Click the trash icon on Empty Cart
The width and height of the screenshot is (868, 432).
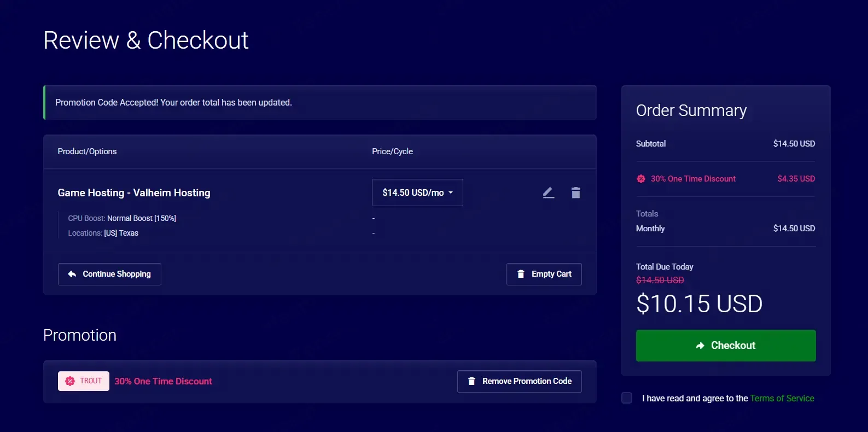click(x=521, y=274)
